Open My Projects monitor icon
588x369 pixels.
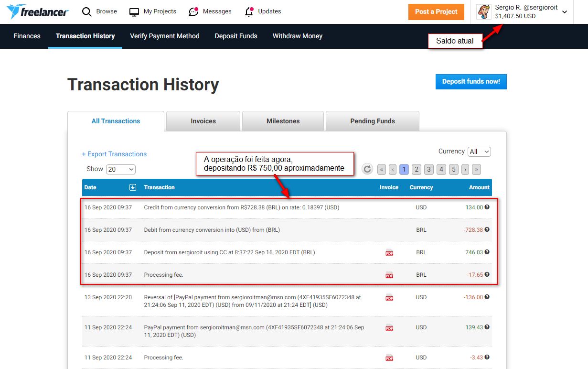click(x=134, y=11)
